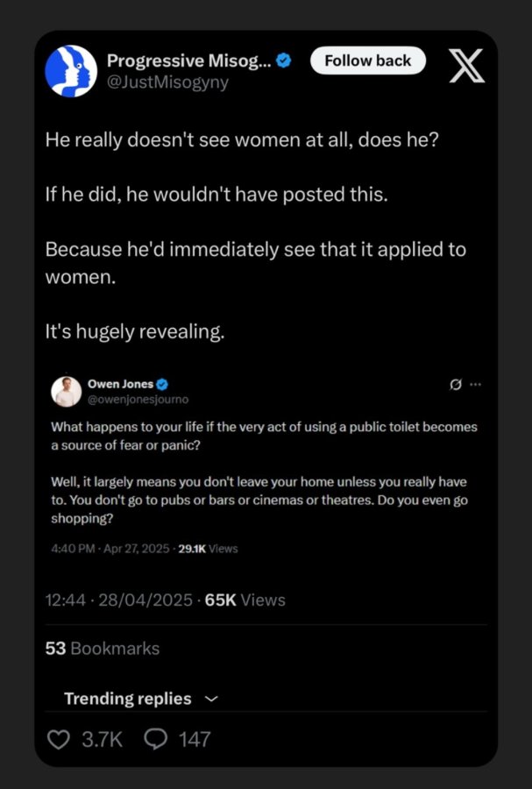Open the @JustMisogyny handle link

(168, 82)
